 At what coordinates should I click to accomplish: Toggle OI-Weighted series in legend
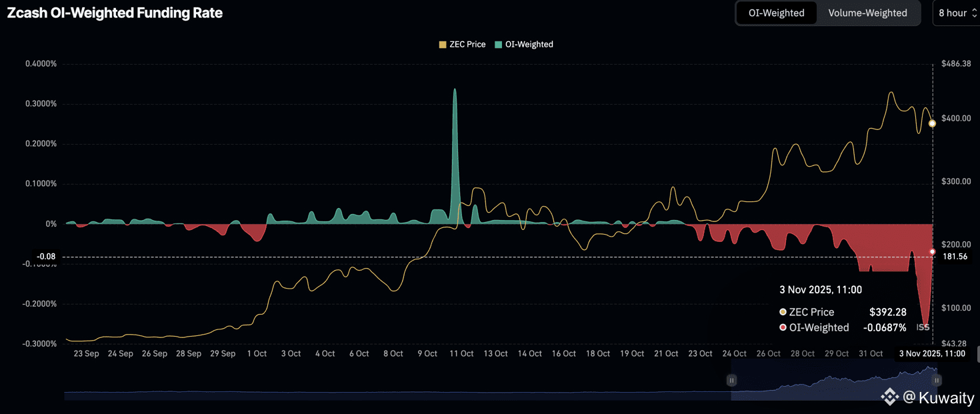pos(524,45)
